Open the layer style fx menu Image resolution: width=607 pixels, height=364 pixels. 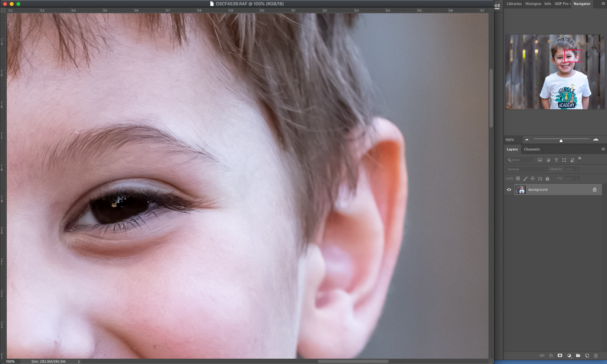point(551,356)
